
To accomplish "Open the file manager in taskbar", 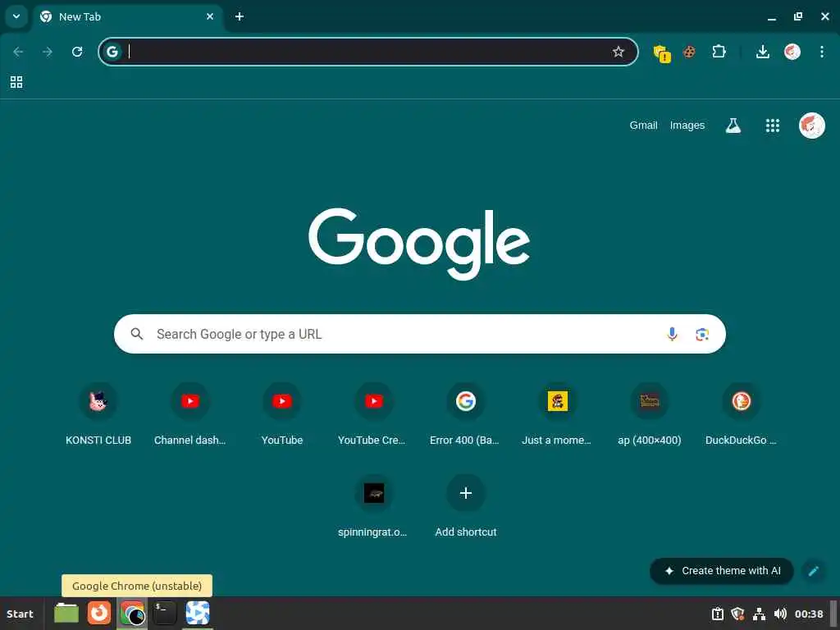I will (x=66, y=614).
